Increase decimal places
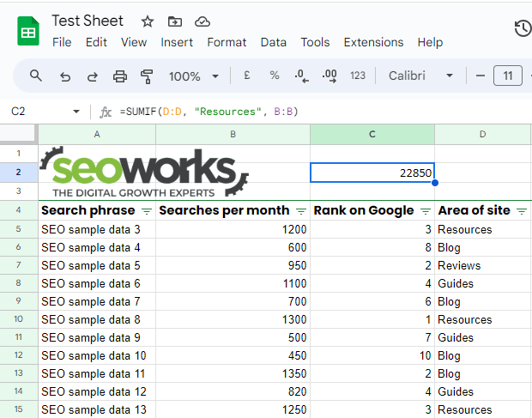532x418 pixels. [329, 76]
